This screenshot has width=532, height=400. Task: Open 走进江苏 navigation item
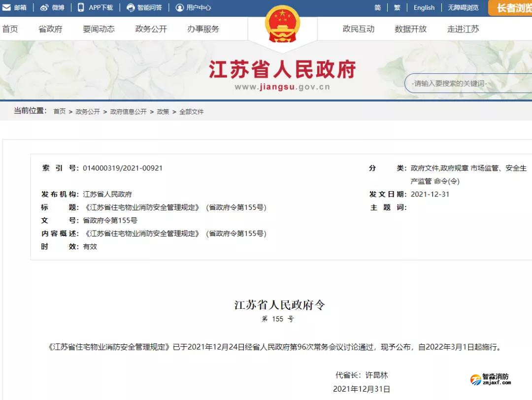463,29
